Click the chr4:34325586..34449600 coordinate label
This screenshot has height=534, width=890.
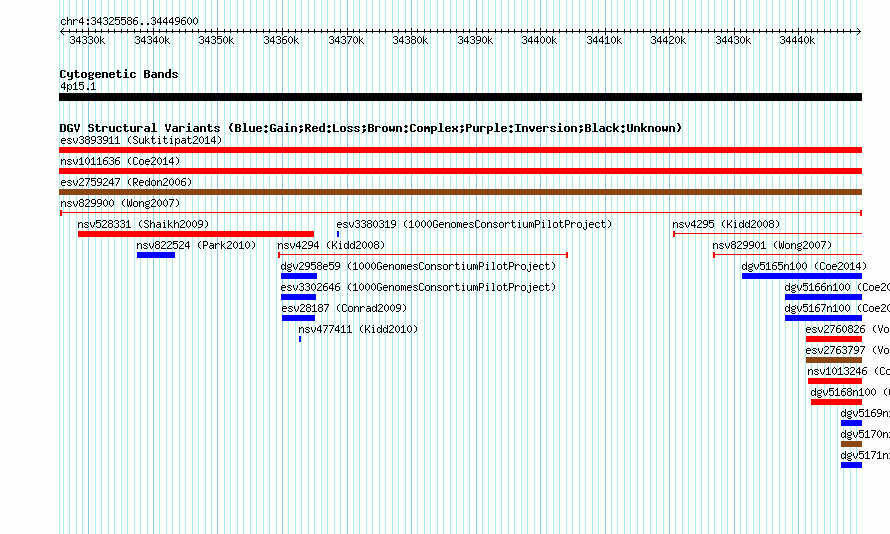coord(129,21)
